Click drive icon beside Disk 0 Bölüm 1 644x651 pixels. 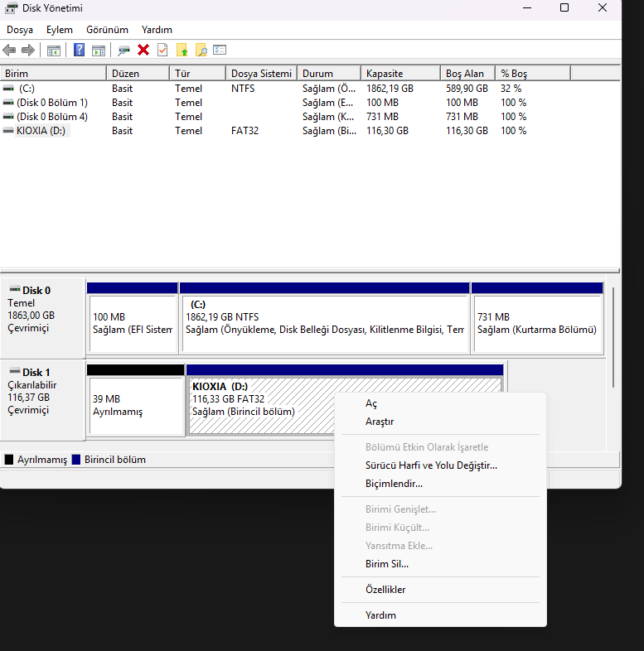tap(8, 103)
